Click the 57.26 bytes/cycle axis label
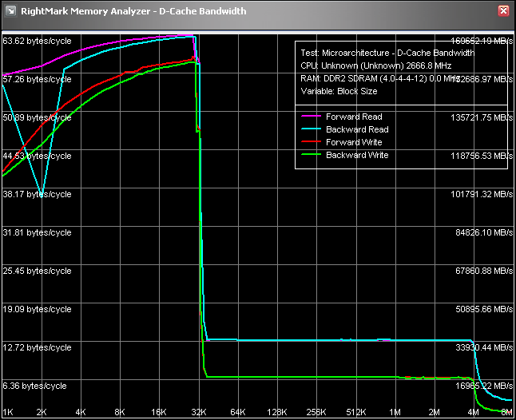The image size is (516, 420). tap(38, 79)
